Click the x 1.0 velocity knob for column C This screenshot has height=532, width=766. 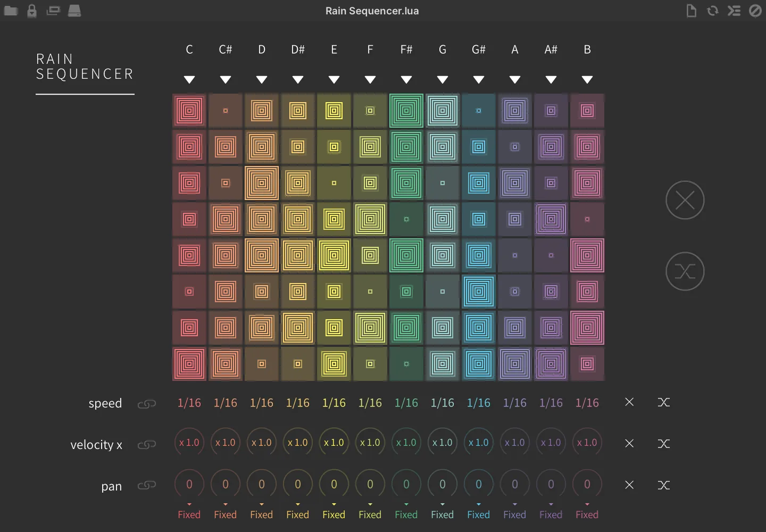point(189,443)
